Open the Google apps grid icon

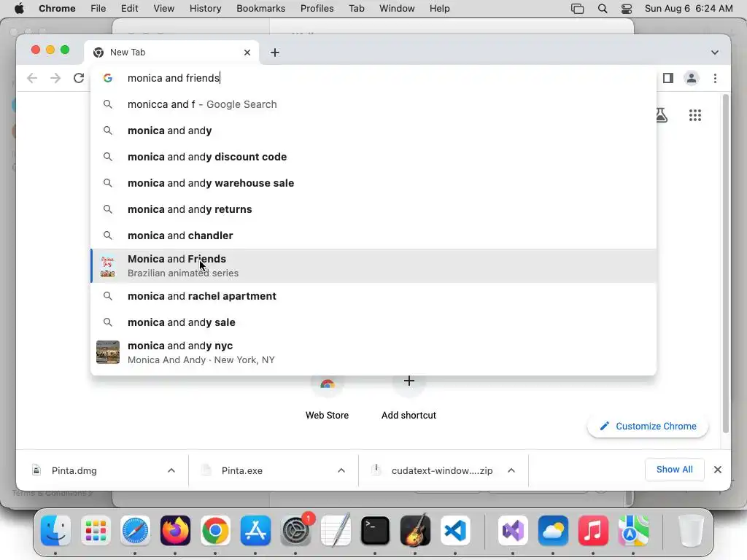click(695, 115)
